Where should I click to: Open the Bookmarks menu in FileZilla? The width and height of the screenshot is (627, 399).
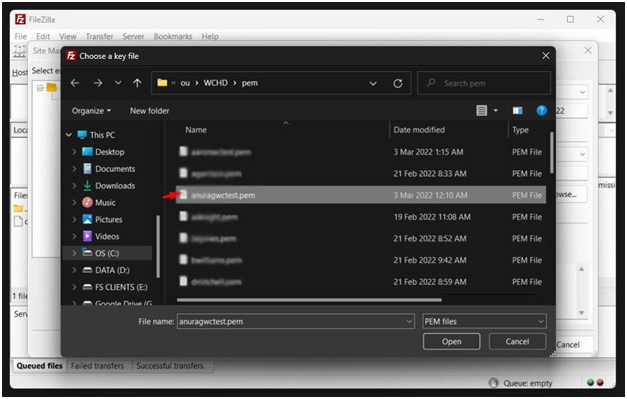173,36
